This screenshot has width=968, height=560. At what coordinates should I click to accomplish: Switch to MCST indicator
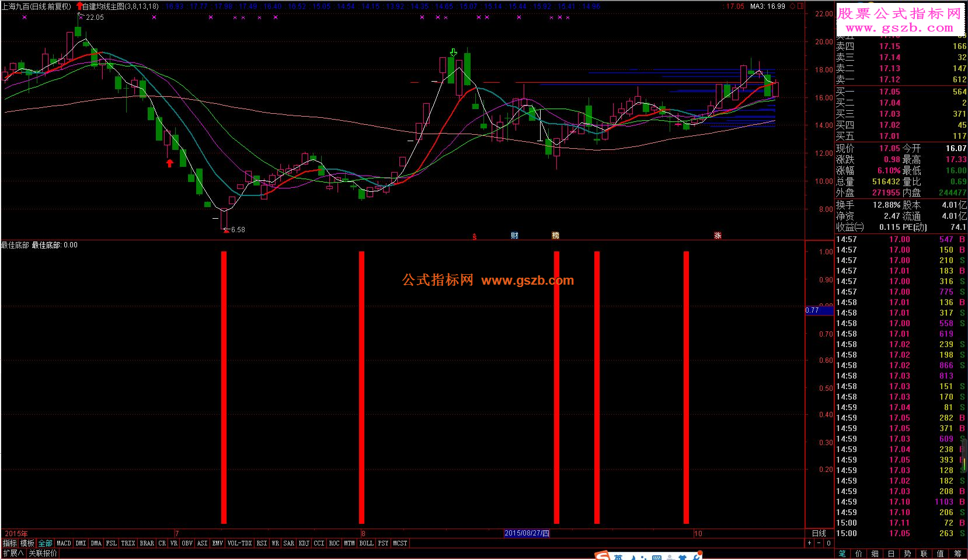click(x=400, y=543)
